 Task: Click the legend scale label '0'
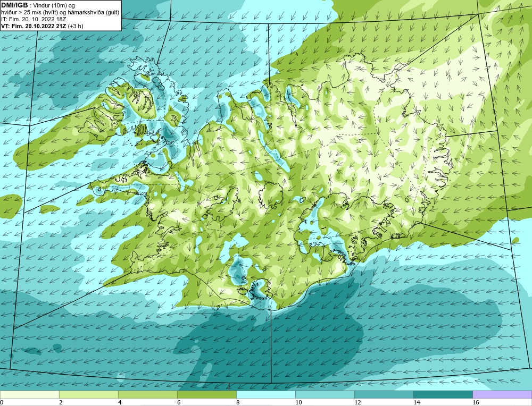[2, 402]
